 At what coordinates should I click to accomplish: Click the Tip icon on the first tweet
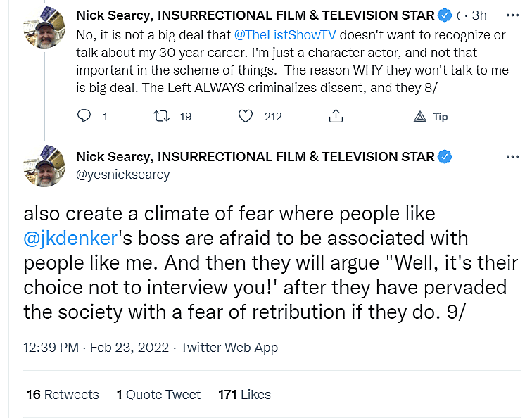click(420, 116)
